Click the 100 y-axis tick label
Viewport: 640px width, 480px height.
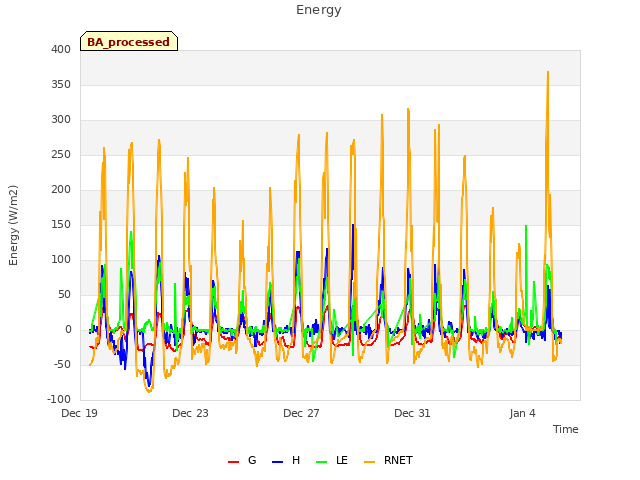(x=61, y=260)
